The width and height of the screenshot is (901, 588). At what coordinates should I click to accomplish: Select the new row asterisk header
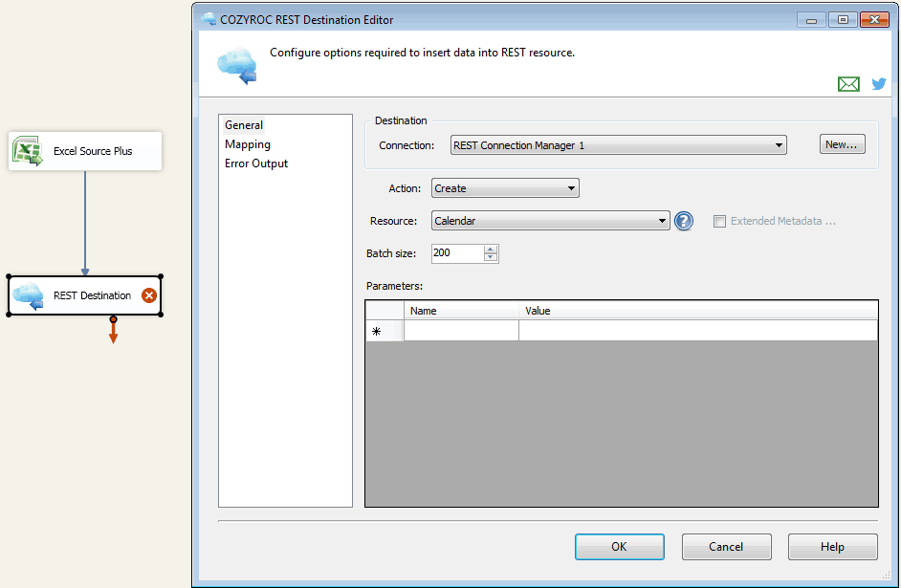point(385,331)
